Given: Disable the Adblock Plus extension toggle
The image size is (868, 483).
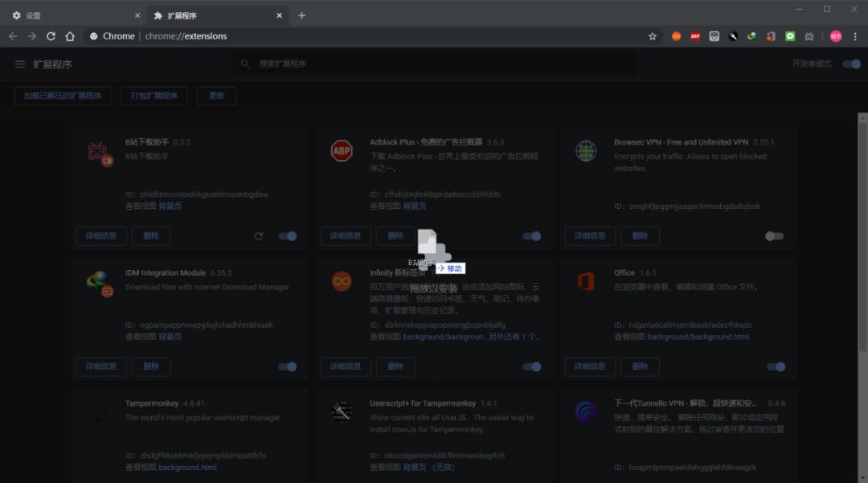Looking at the screenshot, I should pos(531,235).
